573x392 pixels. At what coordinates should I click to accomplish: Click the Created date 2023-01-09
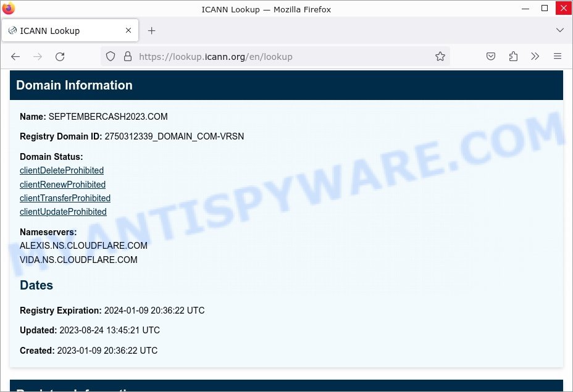coord(79,351)
